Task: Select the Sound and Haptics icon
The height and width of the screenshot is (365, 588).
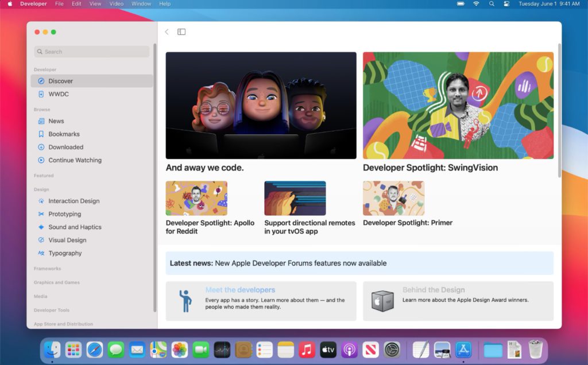Action: click(x=41, y=227)
